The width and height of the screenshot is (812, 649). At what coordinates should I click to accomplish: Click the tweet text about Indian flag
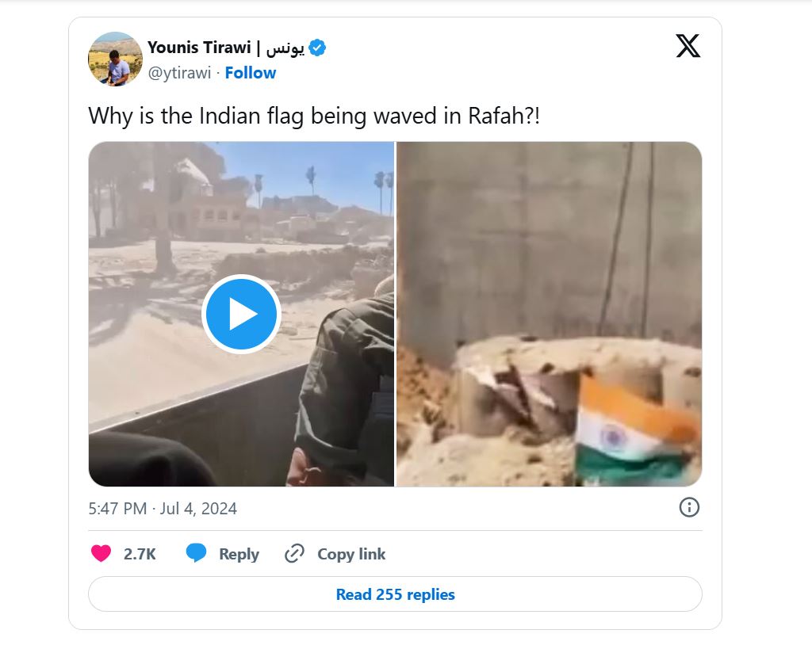point(314,116)
